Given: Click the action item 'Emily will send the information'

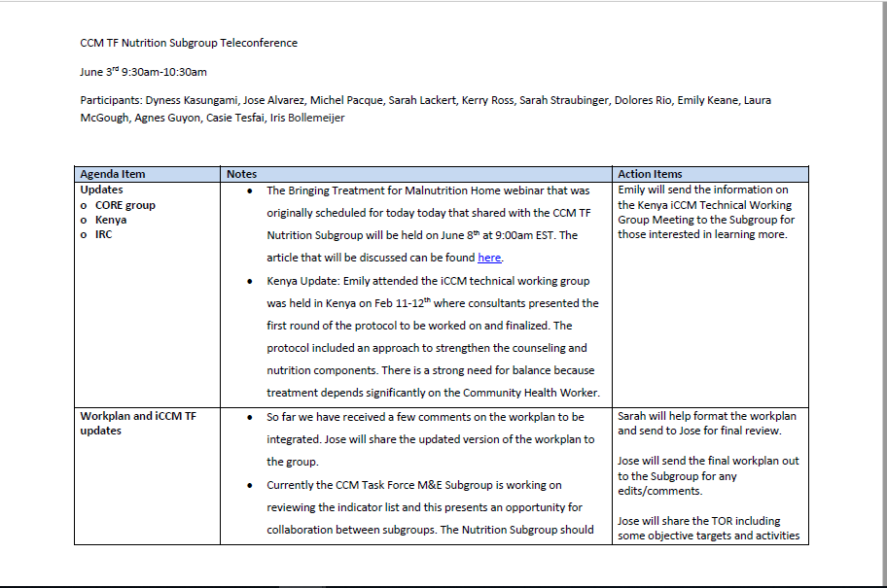Looking at the screenshot, I should 706,212.
